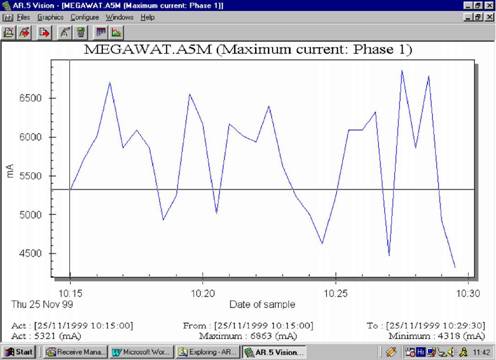The image size is (496, 360).
Task: Switch to Receive Manager taskbar button
Action: pyautogui.click(x=77, y=352)
